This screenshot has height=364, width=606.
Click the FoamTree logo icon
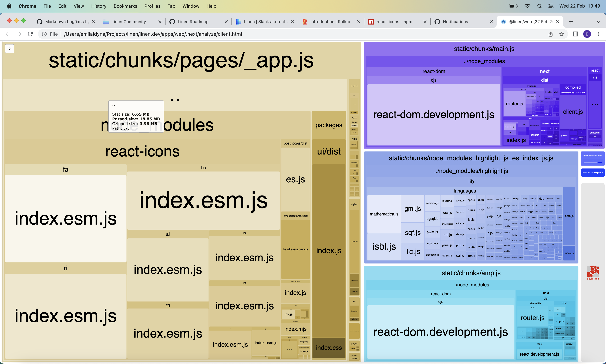[x=593, y=272]
